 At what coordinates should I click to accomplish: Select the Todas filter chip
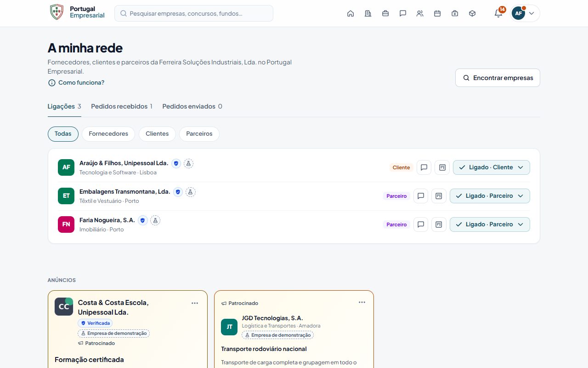(63, 134)
